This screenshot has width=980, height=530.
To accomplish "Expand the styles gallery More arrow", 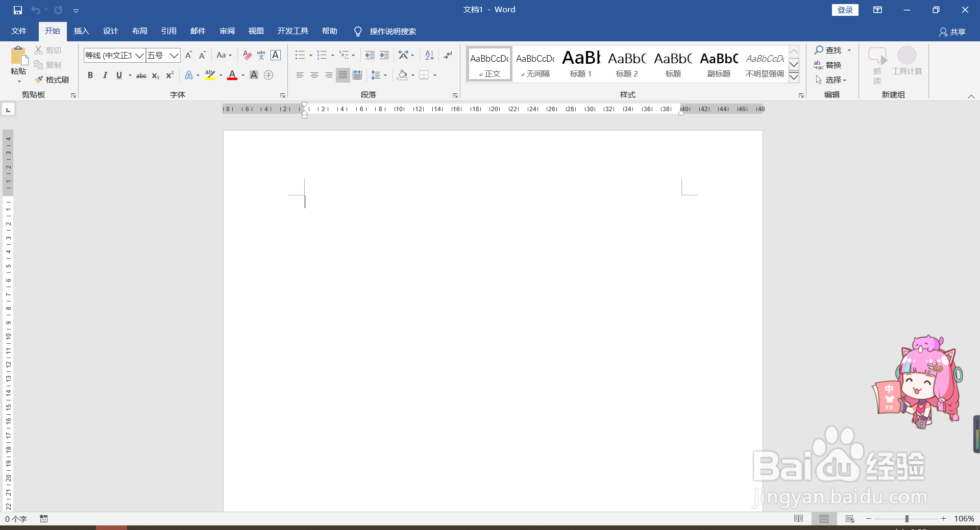I will [x=794, y=78].
